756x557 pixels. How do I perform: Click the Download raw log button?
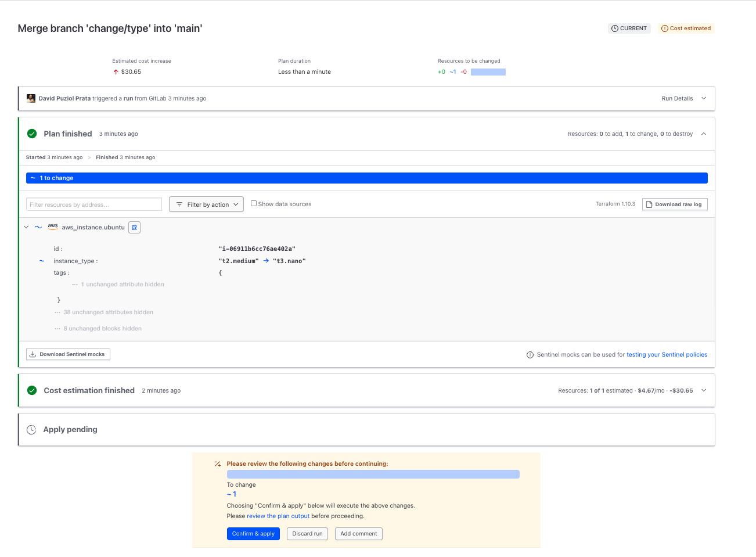click(x=674, y=204)
